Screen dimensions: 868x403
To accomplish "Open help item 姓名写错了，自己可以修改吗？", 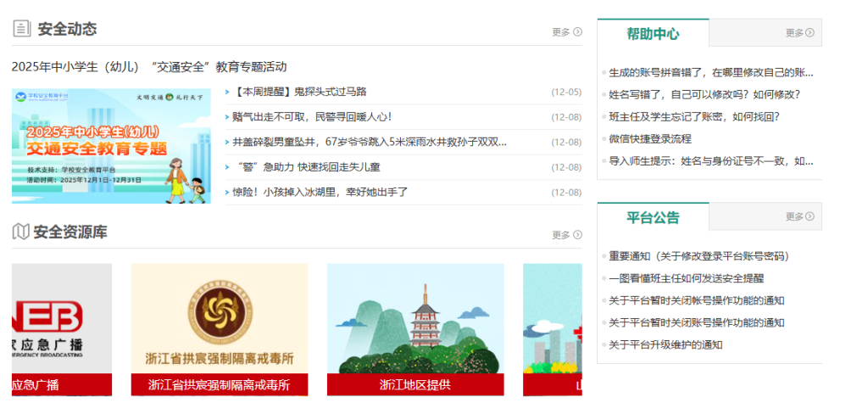I will coord(704,95).
